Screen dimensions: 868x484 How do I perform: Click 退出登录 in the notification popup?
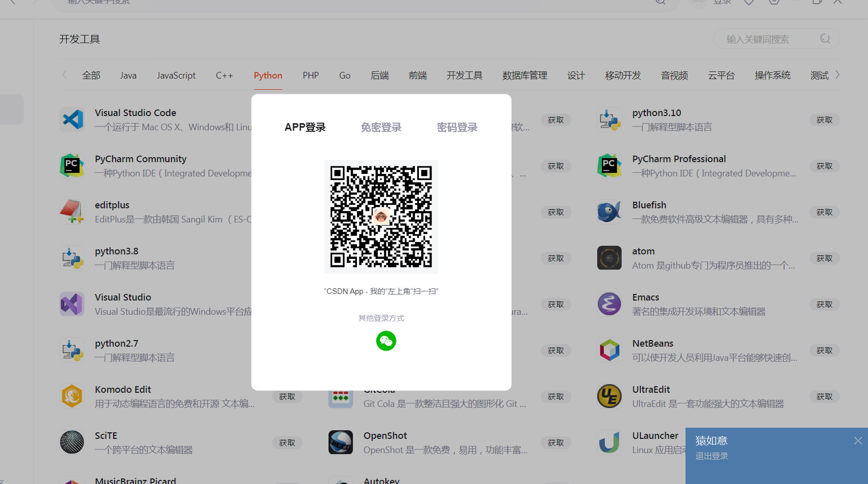[712, 456]
